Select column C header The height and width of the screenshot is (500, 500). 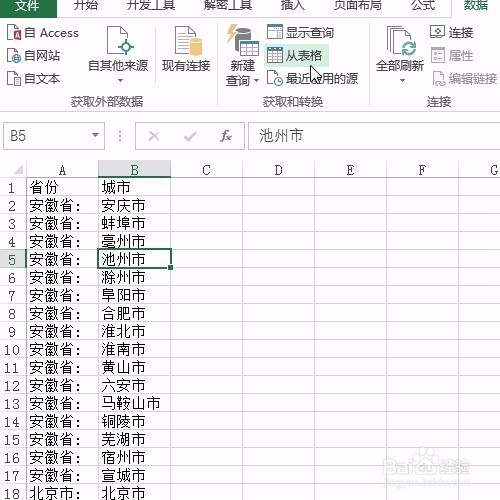[206, 170]
